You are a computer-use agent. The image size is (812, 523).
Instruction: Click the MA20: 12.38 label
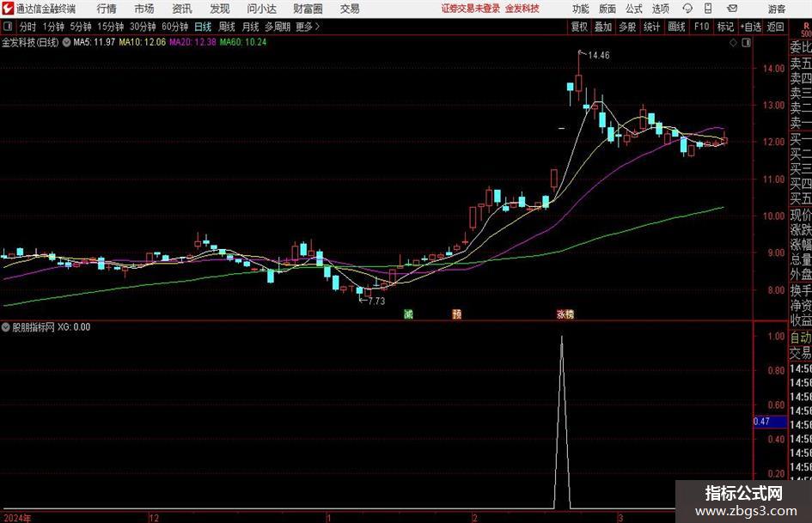coord(192,42)
